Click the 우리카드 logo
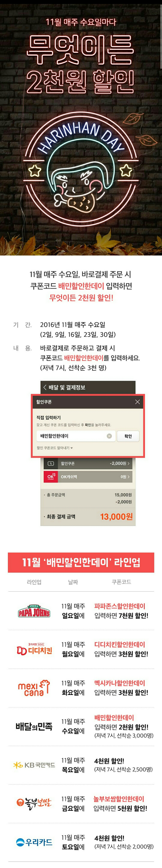This screenshot has height=868, width=162. [x=34, y=842]
